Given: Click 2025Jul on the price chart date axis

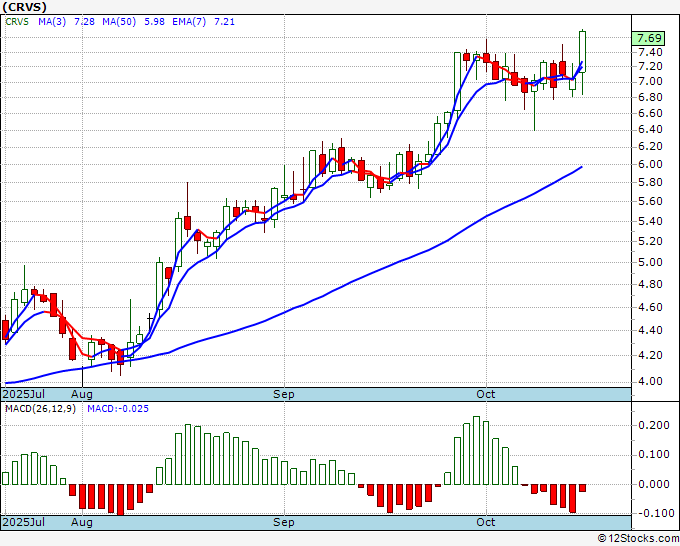Looking at the screenshot, I should coord(24,394).
